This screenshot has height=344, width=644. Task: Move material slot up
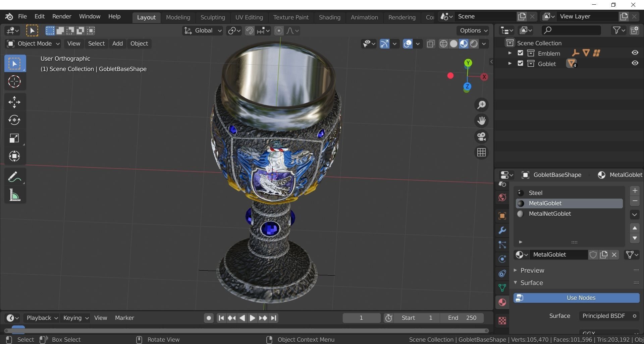(x=635, y=228)
